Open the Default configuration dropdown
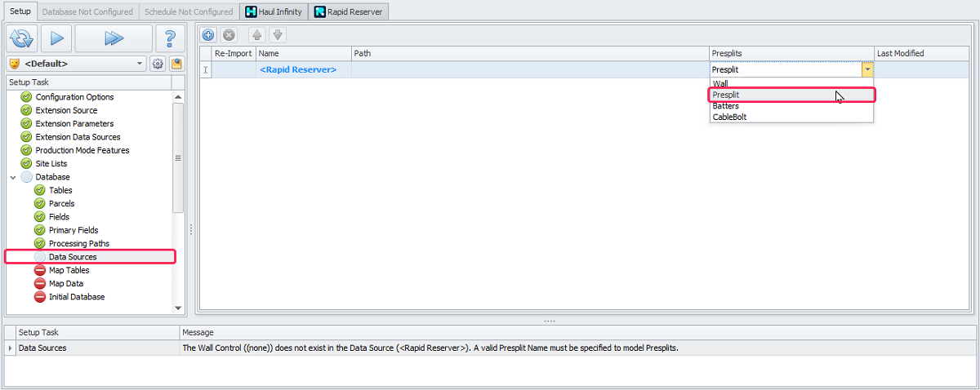Screen dimensions: 980x390 [140, 64]
